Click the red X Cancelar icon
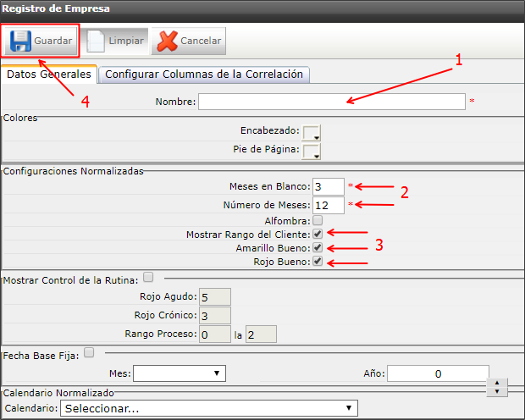Viewport: 525px width, 420px height. click(168, 41)
